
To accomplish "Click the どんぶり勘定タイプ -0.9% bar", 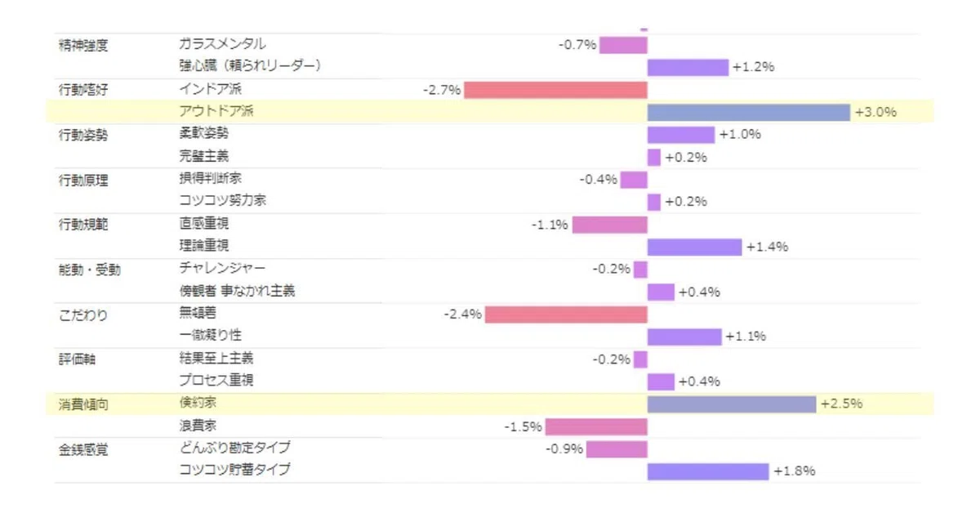I will 617,449.
